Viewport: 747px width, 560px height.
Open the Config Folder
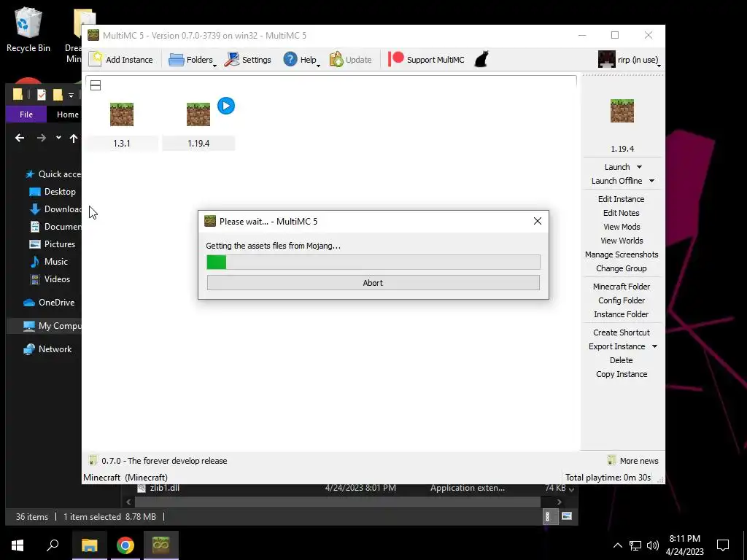click(x=622, y=300)
